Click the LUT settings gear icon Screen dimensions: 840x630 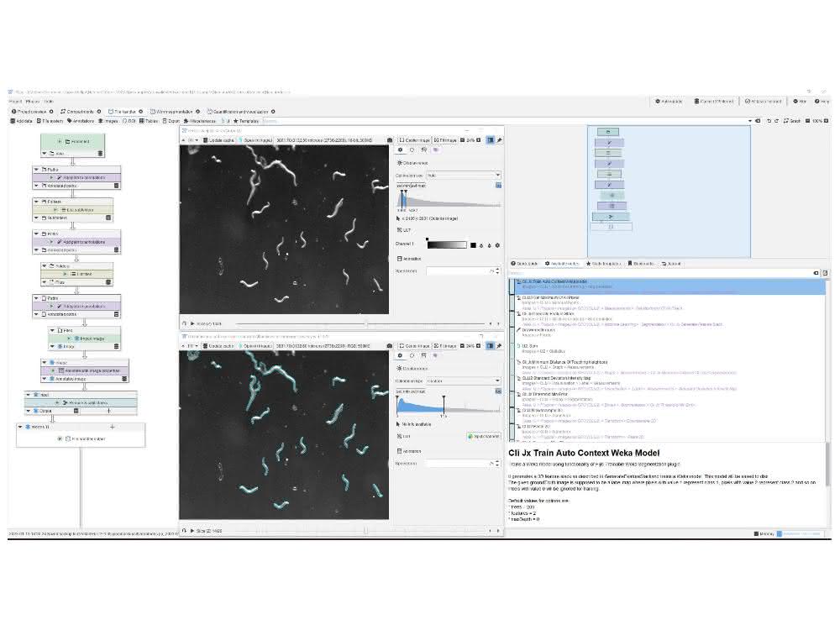tap(497, 245)
